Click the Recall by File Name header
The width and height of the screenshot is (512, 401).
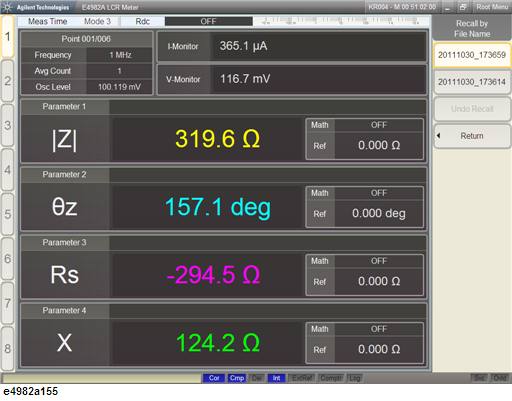pyautogui.click(x=472, y=29)
